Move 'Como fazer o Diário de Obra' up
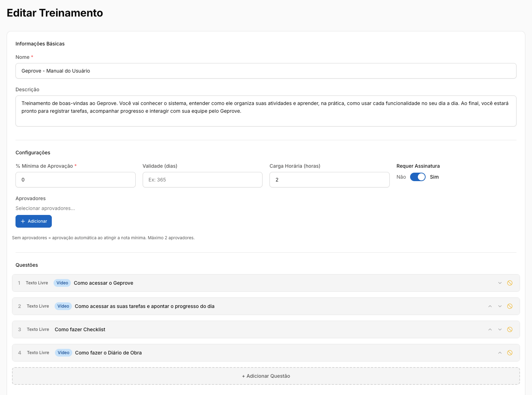Viewport: 532px width, 395px height. tap(500, 353)
